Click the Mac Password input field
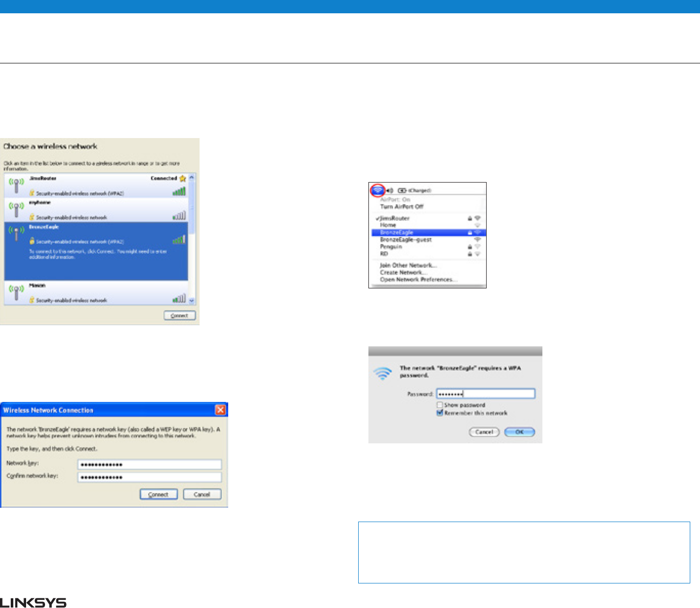700x608 pixels. click(486, 394)
